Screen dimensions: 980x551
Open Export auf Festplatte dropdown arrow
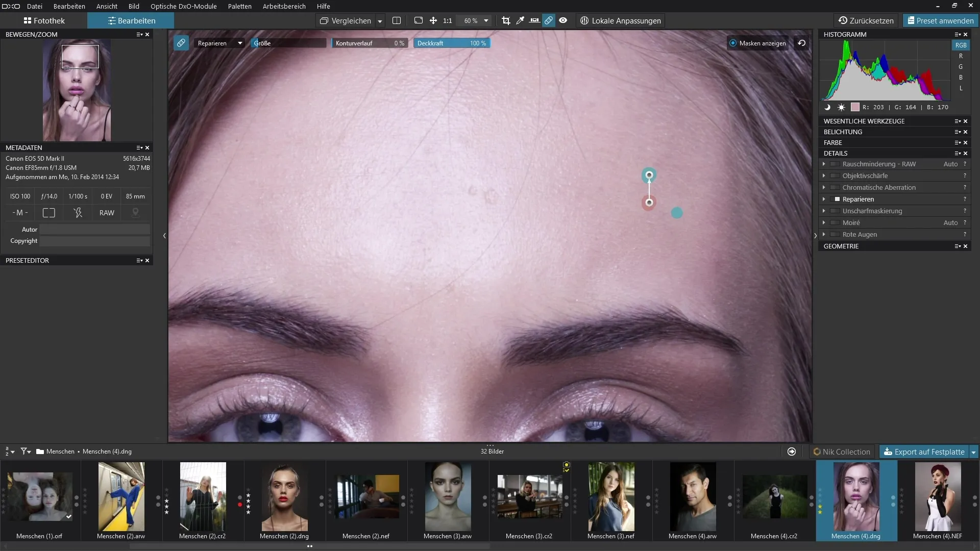tap(973, 452)
